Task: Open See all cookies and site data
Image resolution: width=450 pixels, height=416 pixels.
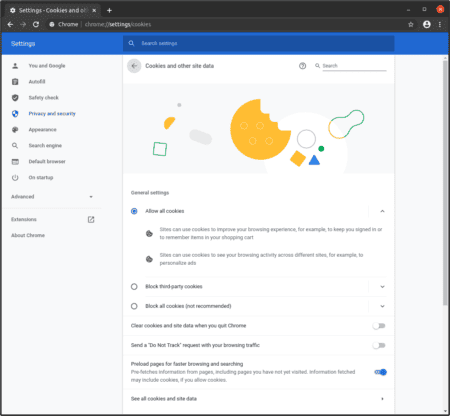Action: tap(258, 399)
